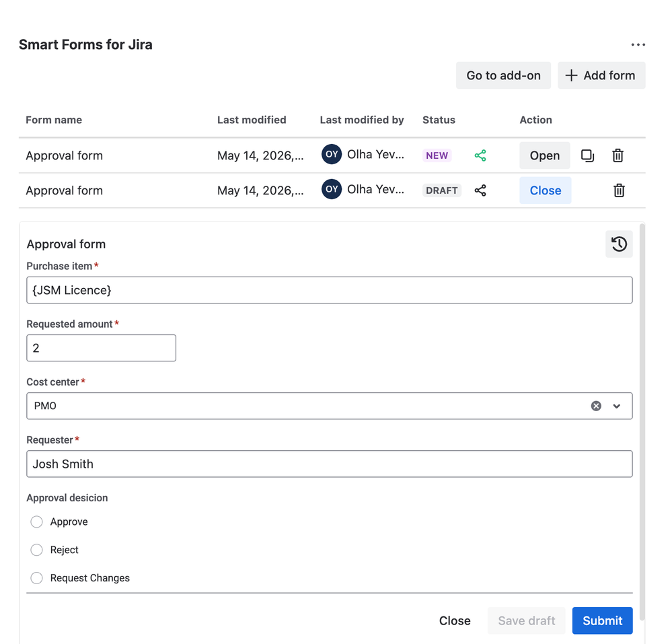Click Olha Yev... name in DRAFT row
The image size is (672, 644).
(375, 189)
